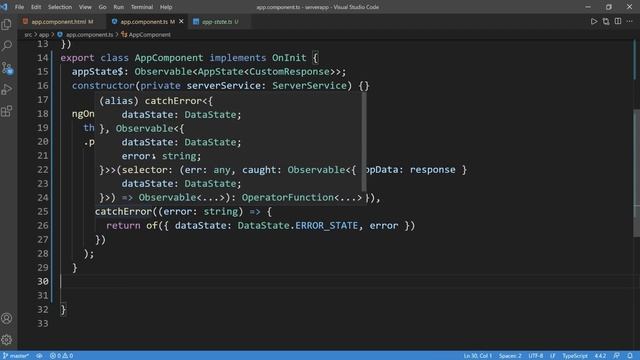This screenshot has height=360, width=640.
Task: Click the feedback icon in status bar
Action: [616, 356]
